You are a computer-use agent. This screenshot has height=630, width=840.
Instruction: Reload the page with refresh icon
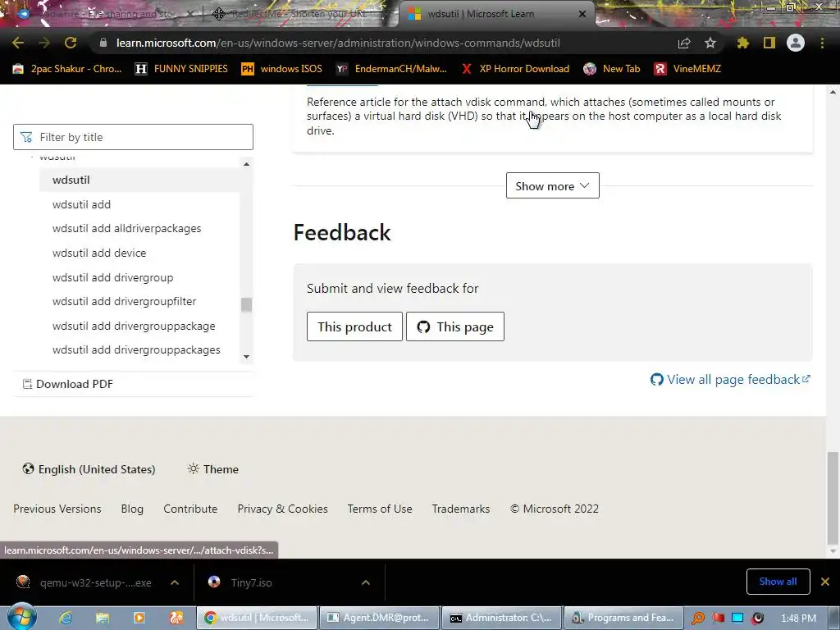(71, 43)
